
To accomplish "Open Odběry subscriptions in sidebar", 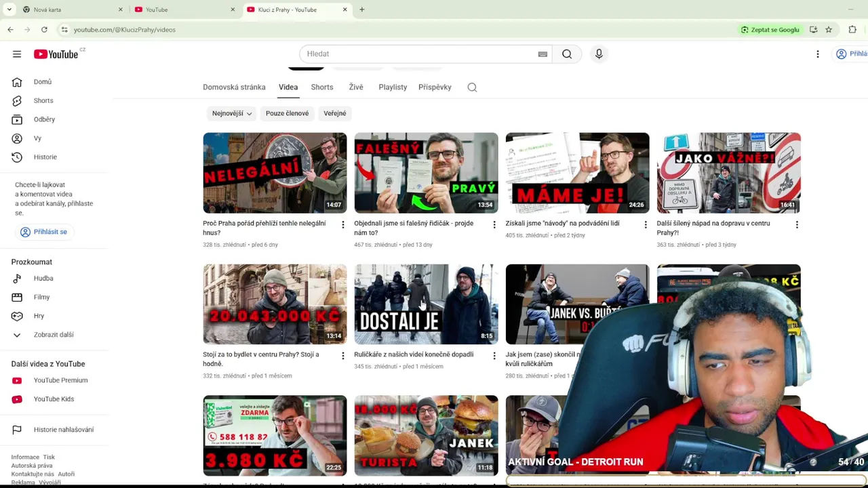I will point(44,119).
